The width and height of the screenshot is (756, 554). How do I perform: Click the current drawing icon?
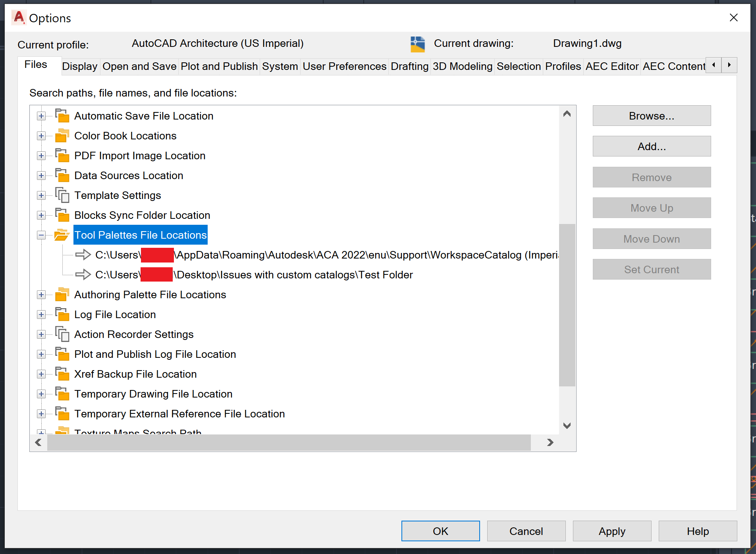pos(418,44)
